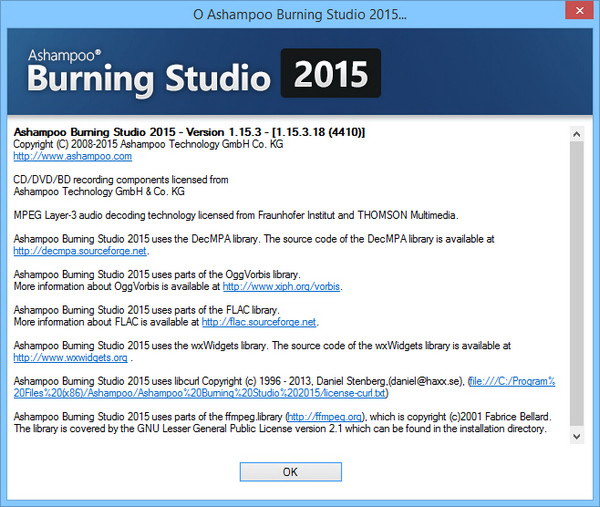Click the OK button
600x507 pixels.
pos(290,471)
